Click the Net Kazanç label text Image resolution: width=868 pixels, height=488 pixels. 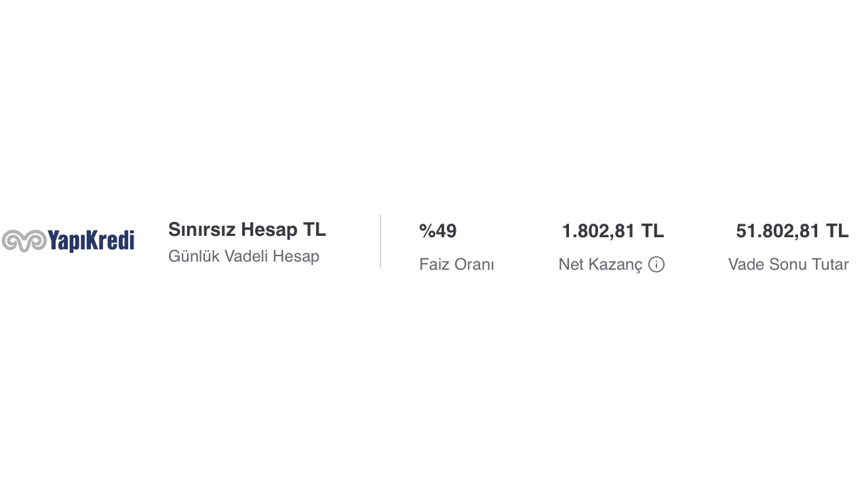pyautogui.click(x=600, y=264)
